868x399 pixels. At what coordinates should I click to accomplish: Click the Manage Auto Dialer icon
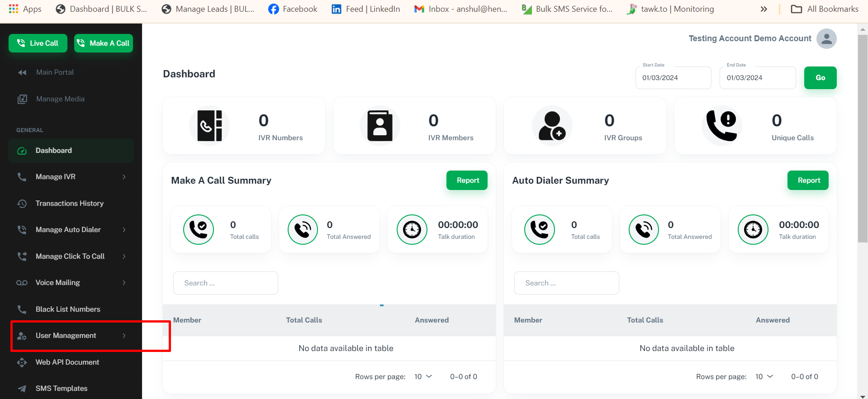pyautogui.click(x=22, y=230)
